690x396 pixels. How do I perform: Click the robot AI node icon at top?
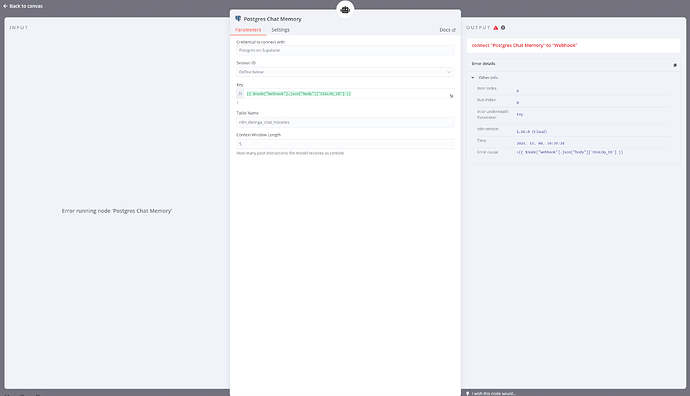(345, 10)
